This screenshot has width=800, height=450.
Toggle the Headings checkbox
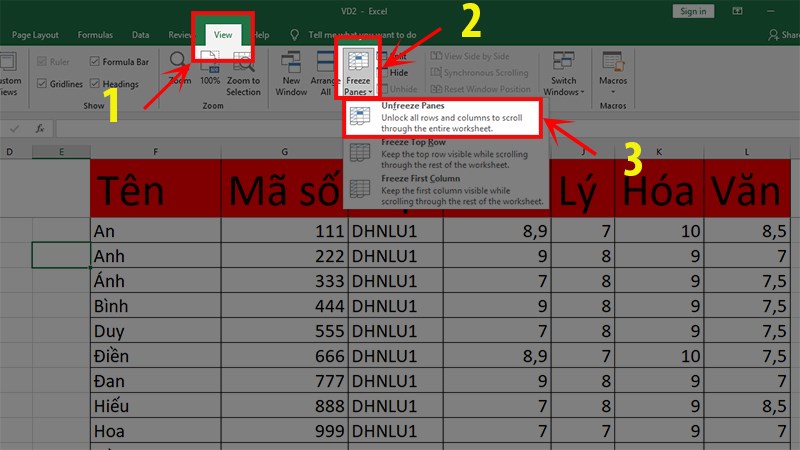coord(94,84)
